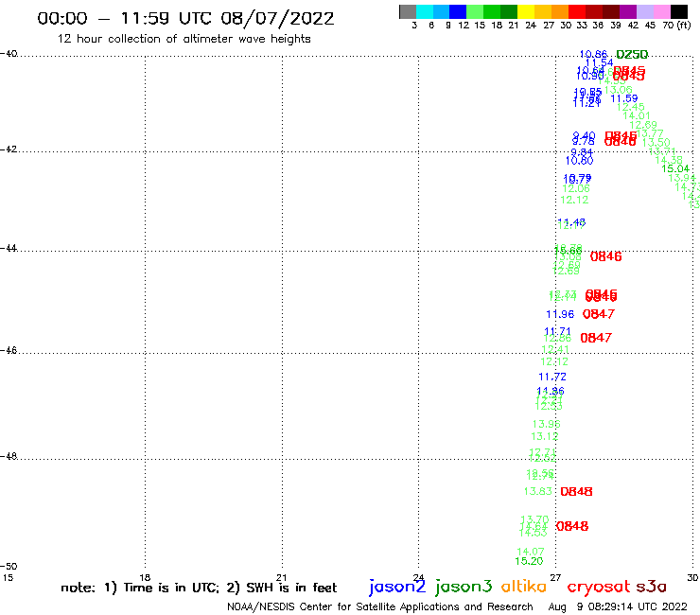Viewport: 700px width, 615px height.
Task: Click the cyan swatch in the wave height scale
Action: 425,11
